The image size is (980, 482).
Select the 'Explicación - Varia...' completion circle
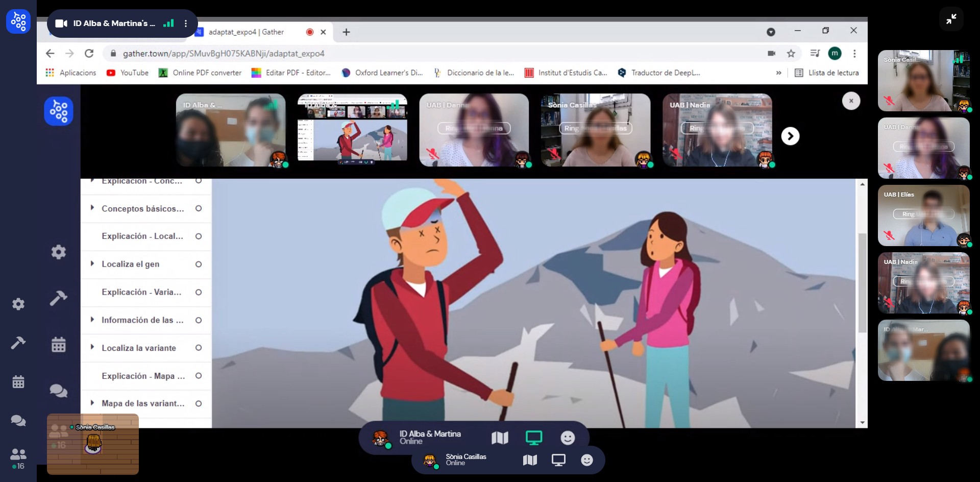click(x=199, y=292)
